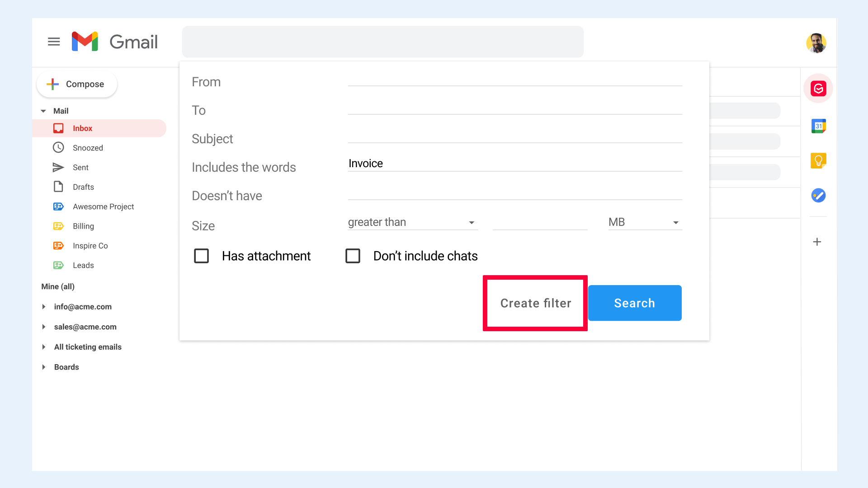Click the info@acme.com label text
The image size is (868, 488).
coord(83,306)
